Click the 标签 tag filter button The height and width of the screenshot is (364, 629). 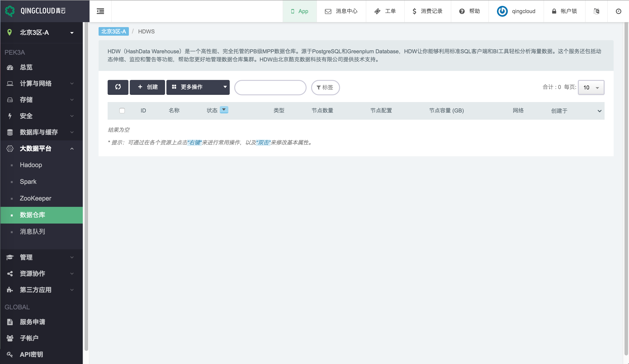(325, 87)
